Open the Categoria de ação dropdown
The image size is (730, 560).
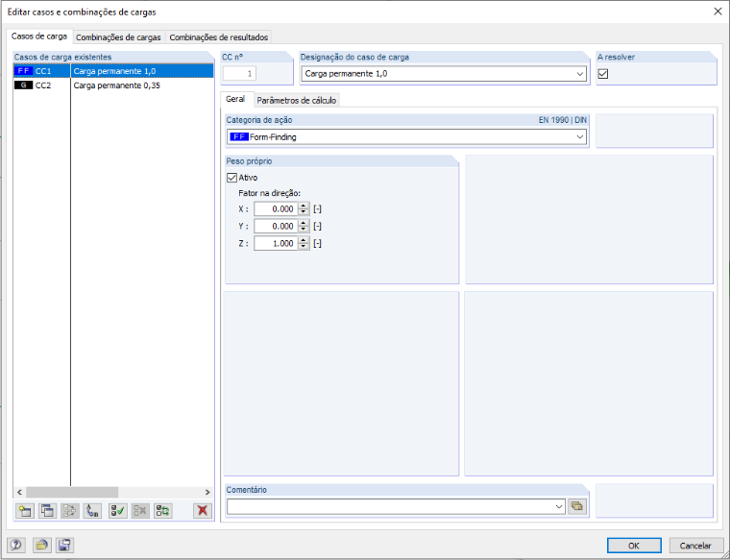(580, 136)
